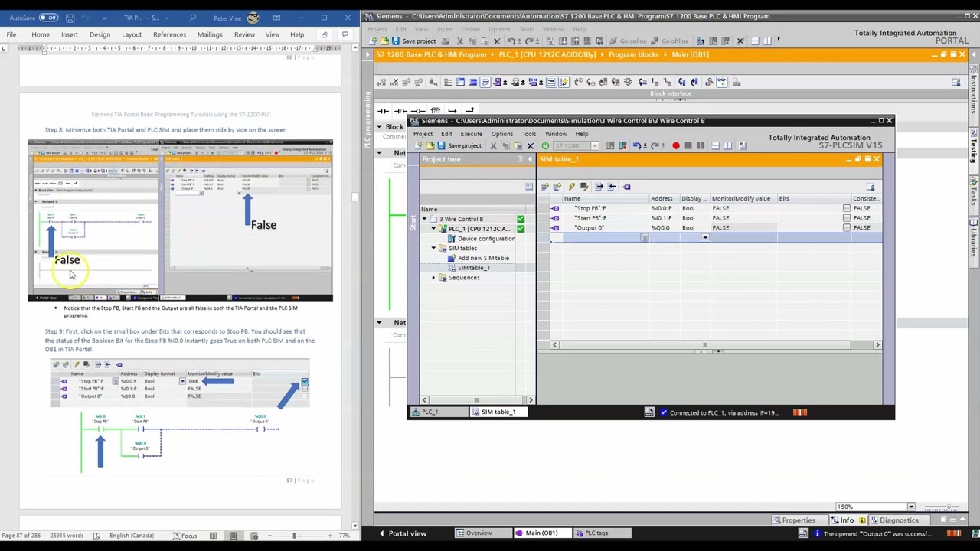The height and width of the screenshot is (551, 980).
Task: Switch to Portal view in TIA Portal
Action: (x=403, y=533)
